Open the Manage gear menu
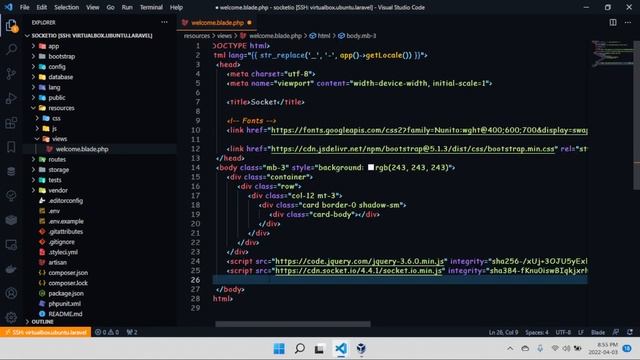640x360 pixels. point(11,317)
